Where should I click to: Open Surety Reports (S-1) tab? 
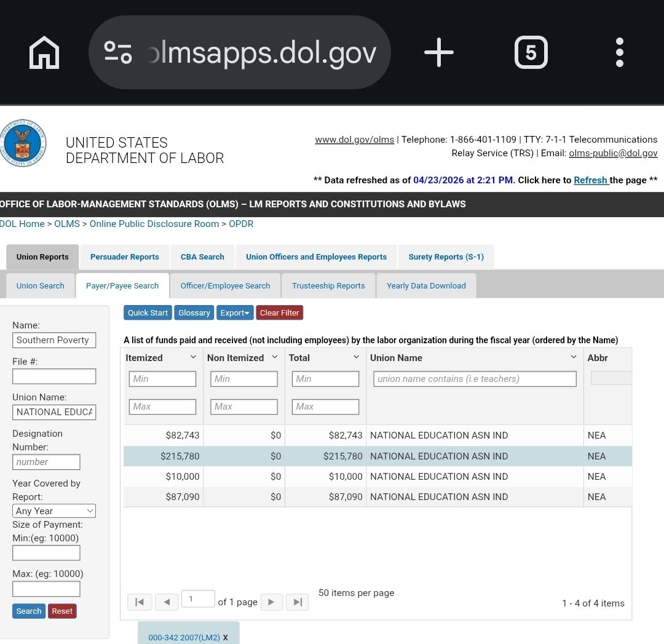point(446,256)
